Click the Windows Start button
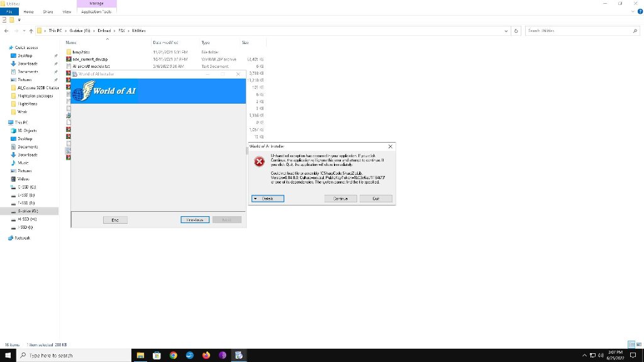The image size is (644, 362). click(8, 355)
